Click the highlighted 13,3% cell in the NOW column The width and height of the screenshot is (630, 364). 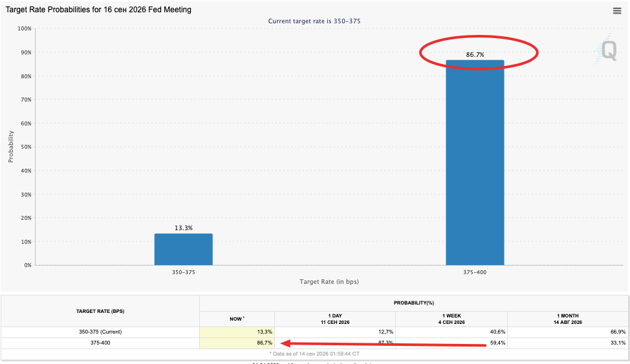click(237, 332)
